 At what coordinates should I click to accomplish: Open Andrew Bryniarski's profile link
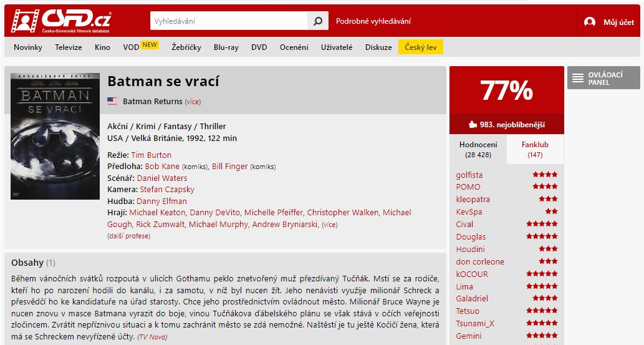click(285, 225)
